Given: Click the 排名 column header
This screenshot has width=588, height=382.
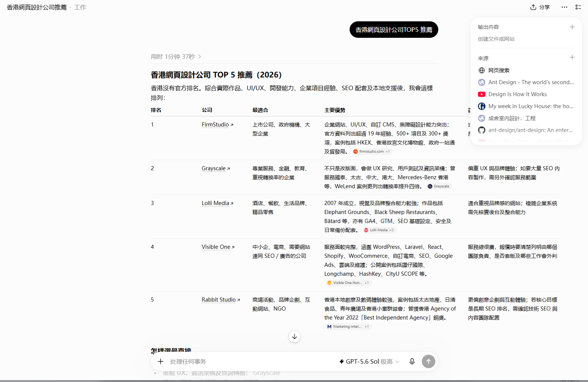Looking at the screenshot, I should coord(156,110).
